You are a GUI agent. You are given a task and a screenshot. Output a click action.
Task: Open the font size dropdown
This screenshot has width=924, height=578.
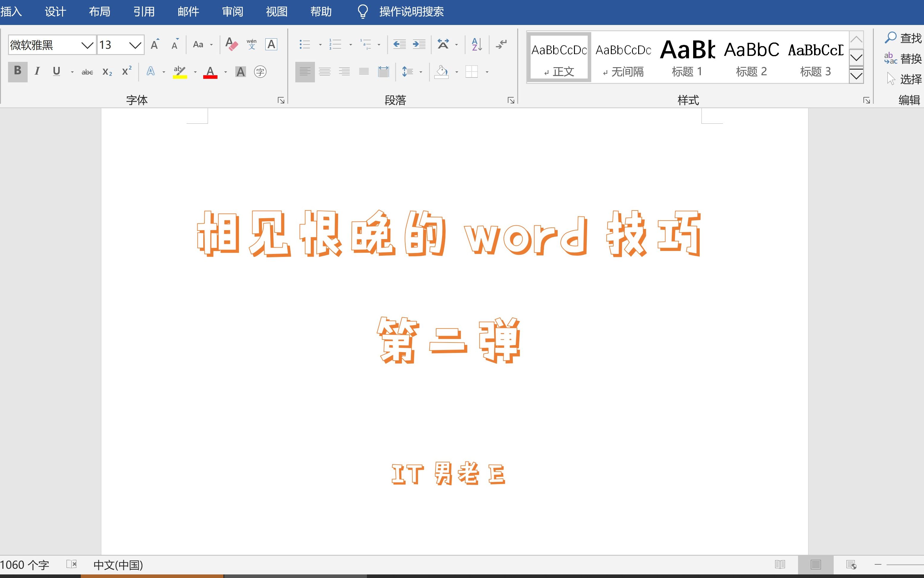[x=135, y=45]
